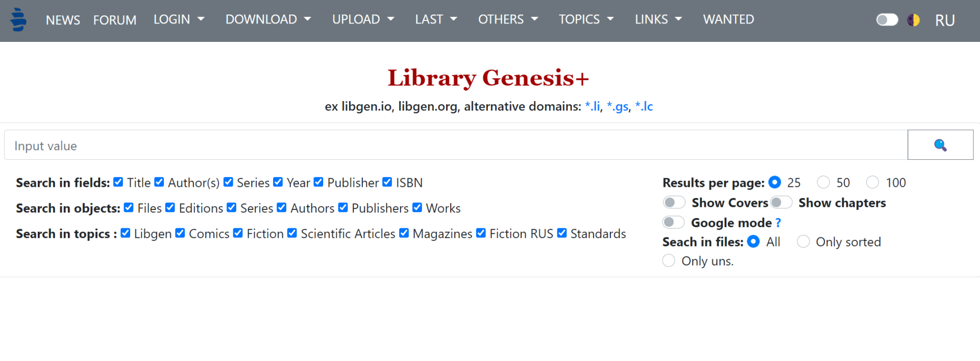Click the Google mode question mark help
Screen dimensions: 980x361
click(778, 223)
